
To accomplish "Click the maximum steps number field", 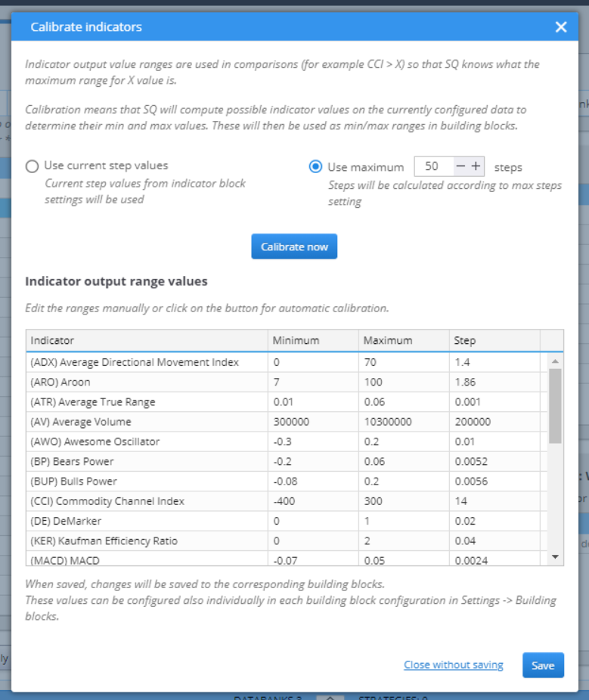I will (x=433, y=166).
